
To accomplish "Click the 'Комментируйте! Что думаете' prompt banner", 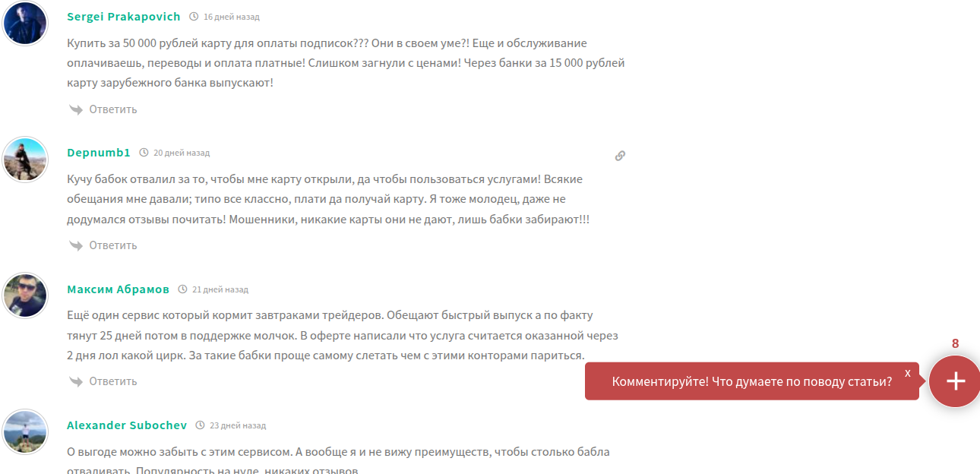I will coord(752,381).
